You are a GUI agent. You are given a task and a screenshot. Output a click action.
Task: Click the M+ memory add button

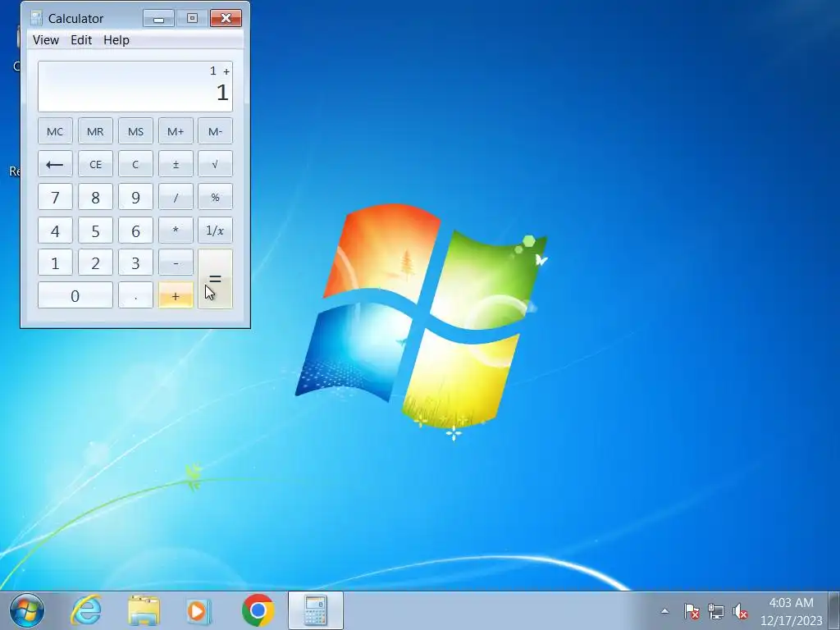click(x=176, y=131)
